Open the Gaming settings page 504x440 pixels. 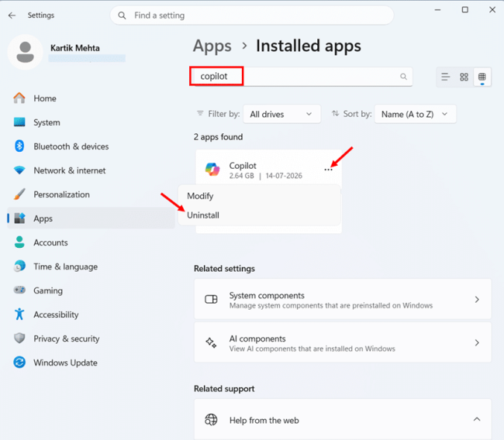coord(91,290)
